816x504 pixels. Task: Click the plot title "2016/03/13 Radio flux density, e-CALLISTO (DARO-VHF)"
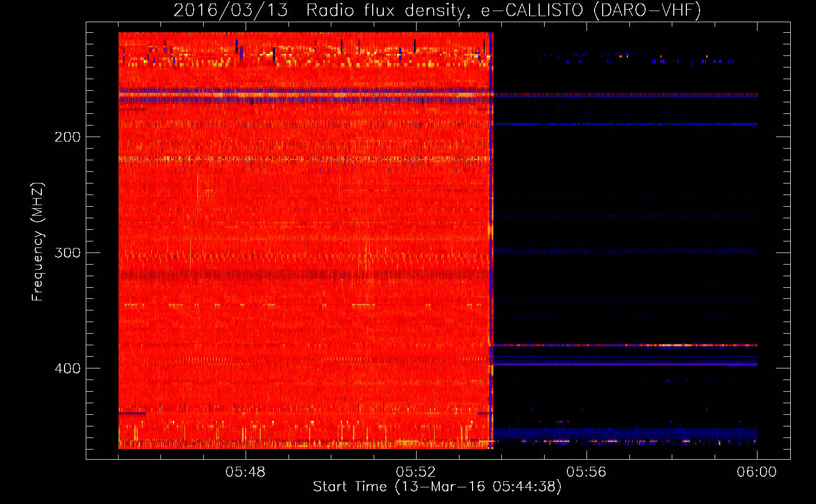[x=437, y=11]
